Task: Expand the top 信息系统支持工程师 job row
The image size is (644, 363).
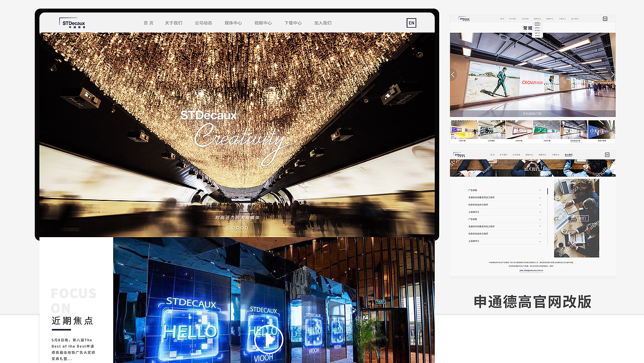Action: pos(505,205)
